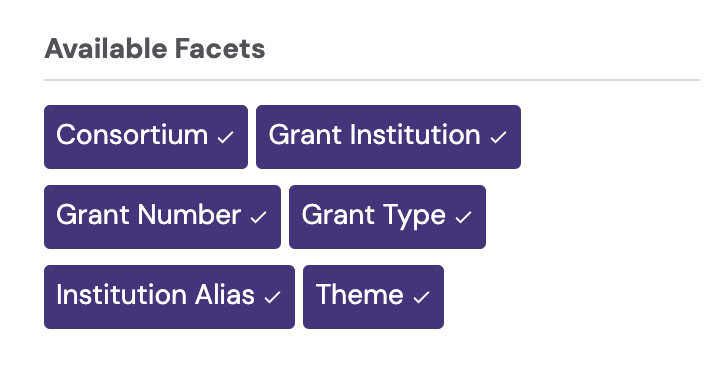Viewport: 722px width, 366px height.
Task: Click the word 'Consortium' in its chip
Action: click(x=132, y=135)
